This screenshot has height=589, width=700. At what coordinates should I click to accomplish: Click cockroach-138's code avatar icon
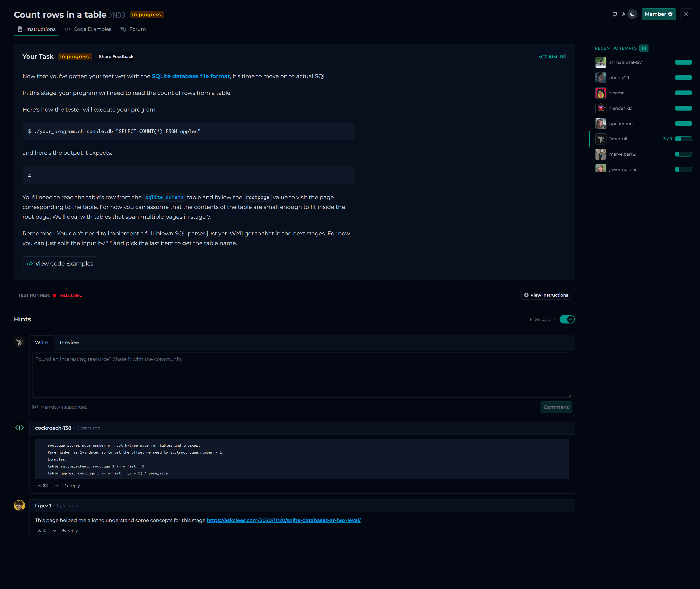pyautogui.click(x=19, y=428)
